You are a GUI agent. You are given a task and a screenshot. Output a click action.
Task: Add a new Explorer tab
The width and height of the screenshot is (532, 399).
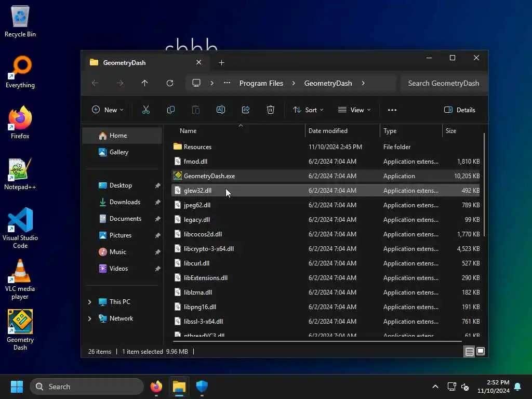[221, 63]
